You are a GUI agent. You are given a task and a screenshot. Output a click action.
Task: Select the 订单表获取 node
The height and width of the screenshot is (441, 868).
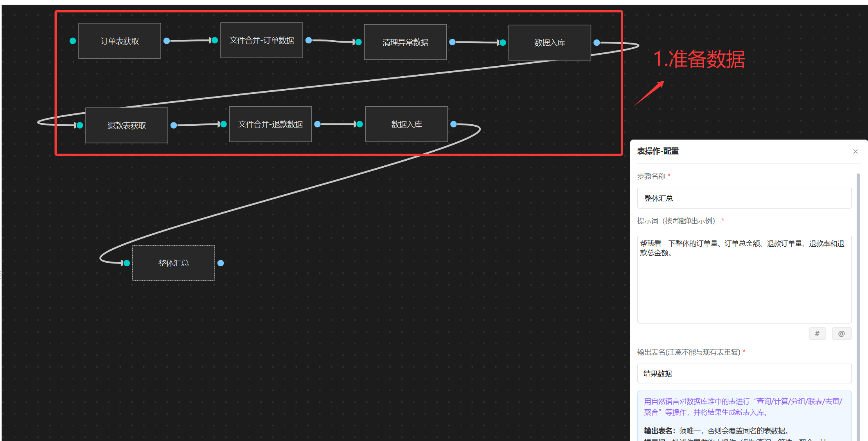120,41
